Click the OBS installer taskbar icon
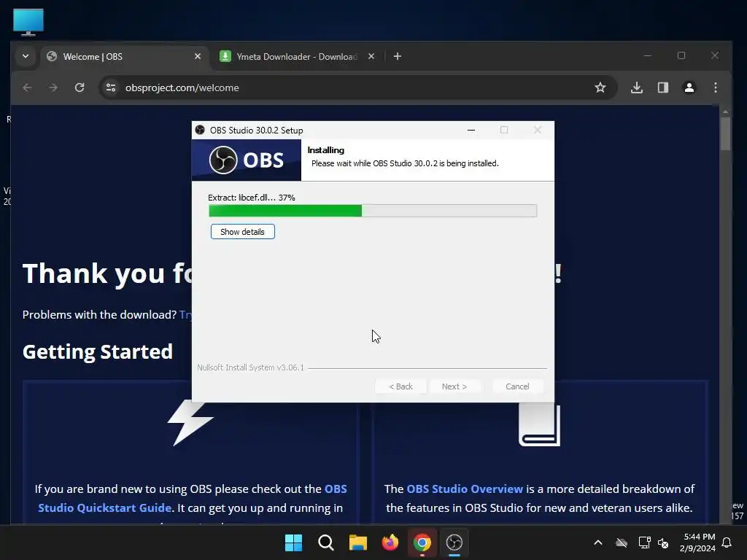 tap(454, 542)
